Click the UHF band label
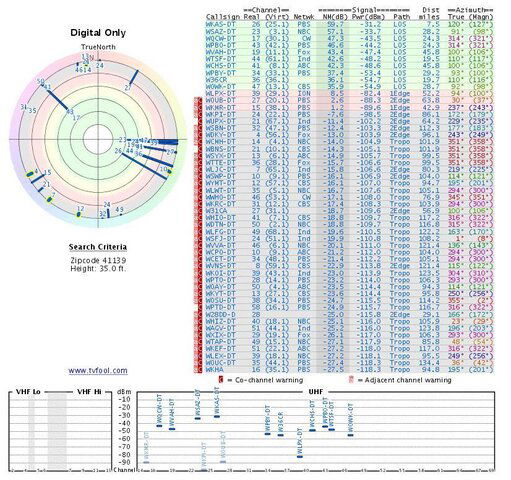The width and height of the screenshot is (511, 480). [x=315, y=392]
